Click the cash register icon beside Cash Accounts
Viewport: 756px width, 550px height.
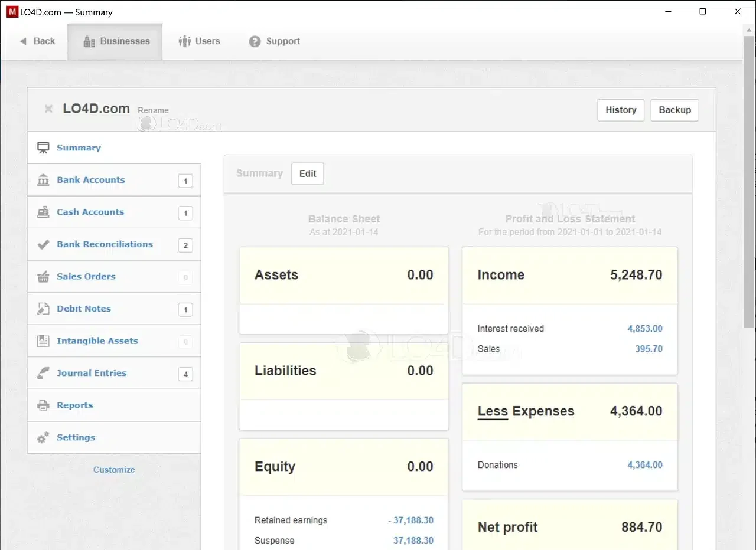(x=43, y=212)
